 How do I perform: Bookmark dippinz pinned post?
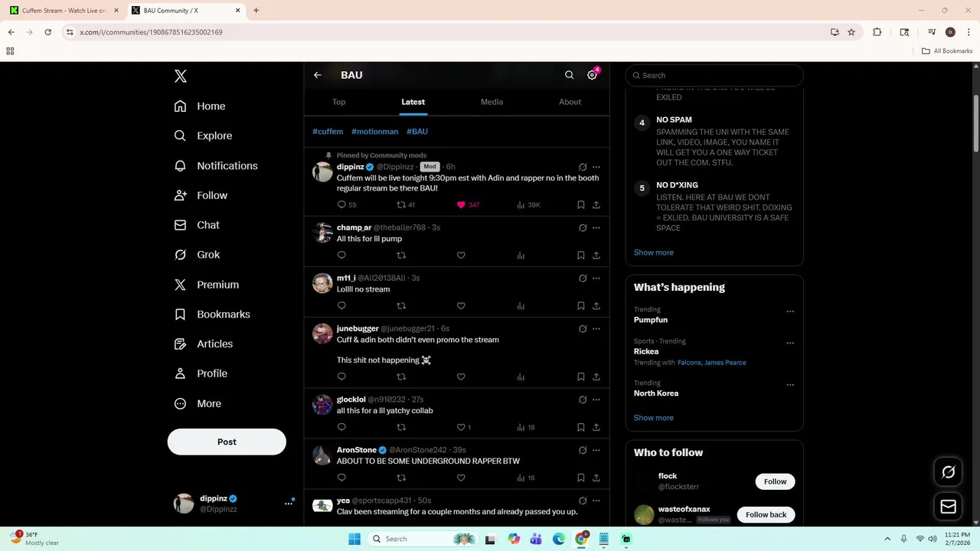tap(581, 204)
